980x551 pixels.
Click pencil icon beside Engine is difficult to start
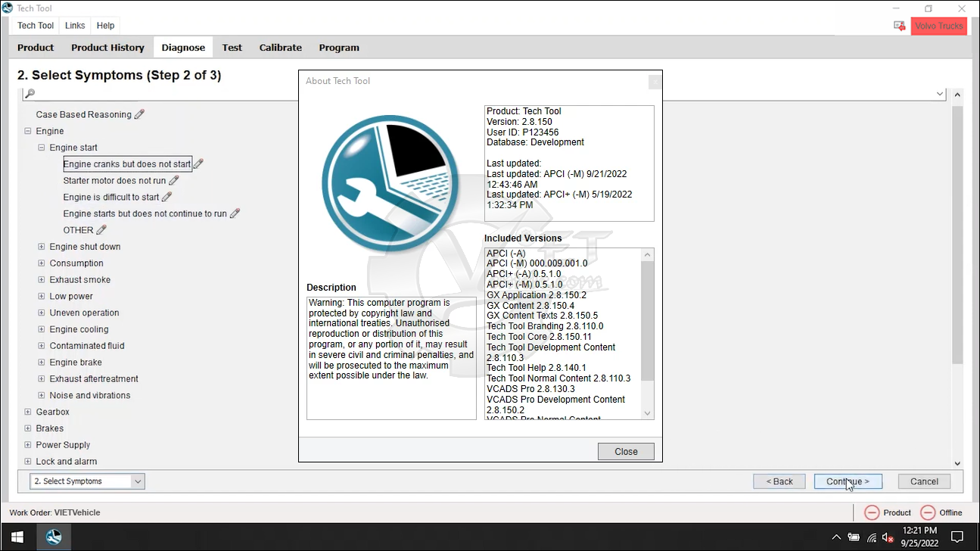point(166,197)
